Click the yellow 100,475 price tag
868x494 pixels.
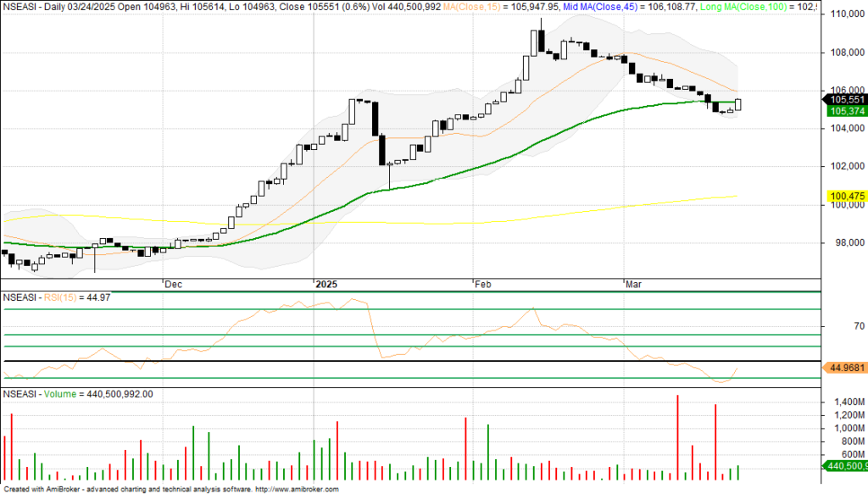pos(845,197)
